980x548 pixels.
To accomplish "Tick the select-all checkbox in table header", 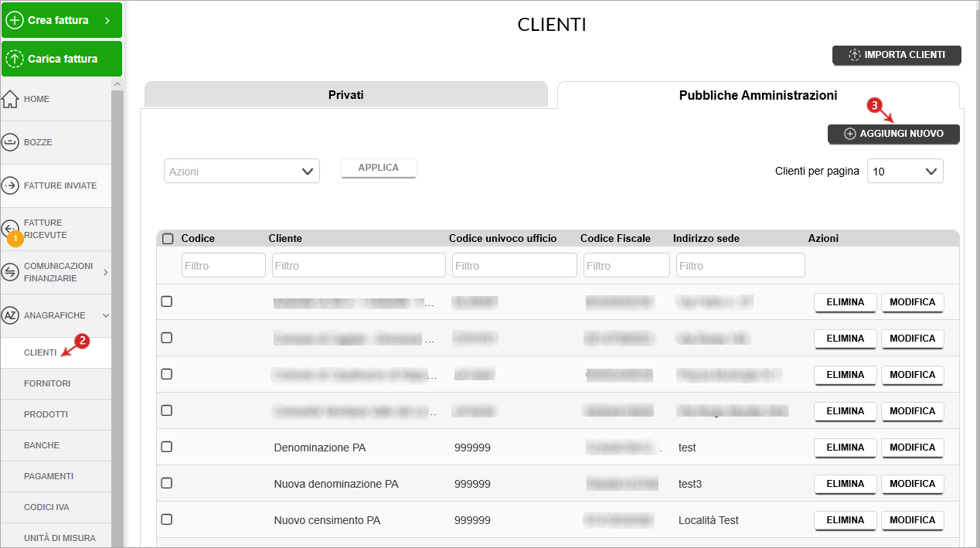I will tap(168, 239).
